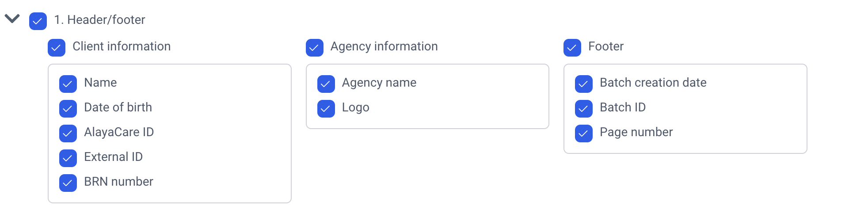Uncheck the 1. Header/footer checkbox
The width and height of the screenshot is (868, 206).
tap(38, 21)
